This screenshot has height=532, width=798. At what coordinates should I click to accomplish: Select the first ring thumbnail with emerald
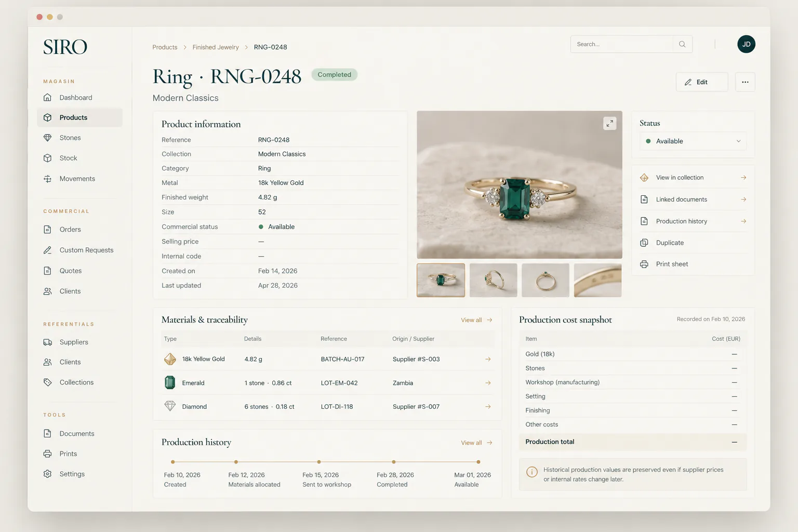click(x=441, y=281)
